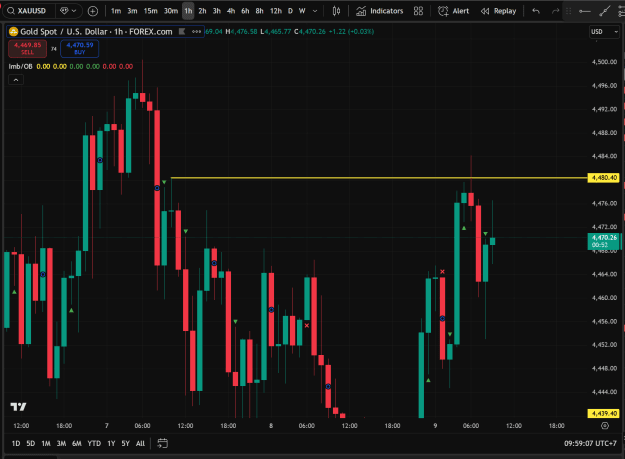625x459 pixels.
Task: Select the trend line drawing tool
Action: tap(605, 11)
